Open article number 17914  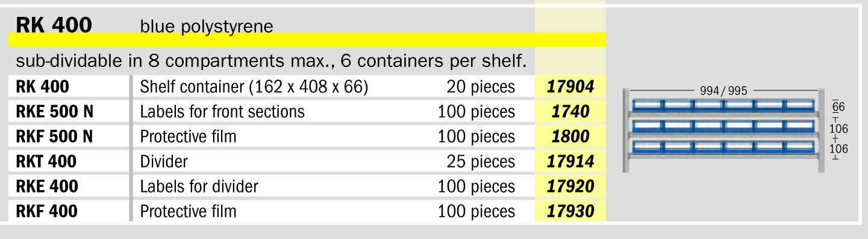click(570, 162)
